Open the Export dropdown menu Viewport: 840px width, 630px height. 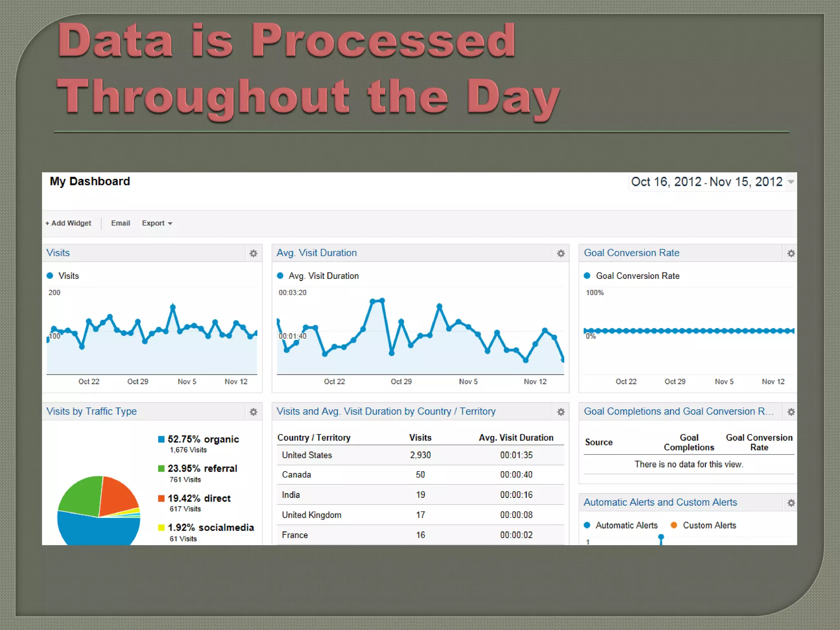(157, 223)
